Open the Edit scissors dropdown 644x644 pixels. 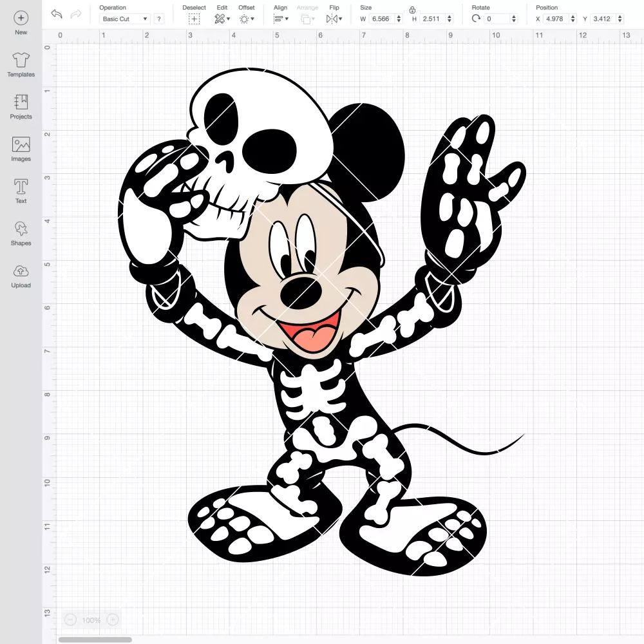[222, 19]
